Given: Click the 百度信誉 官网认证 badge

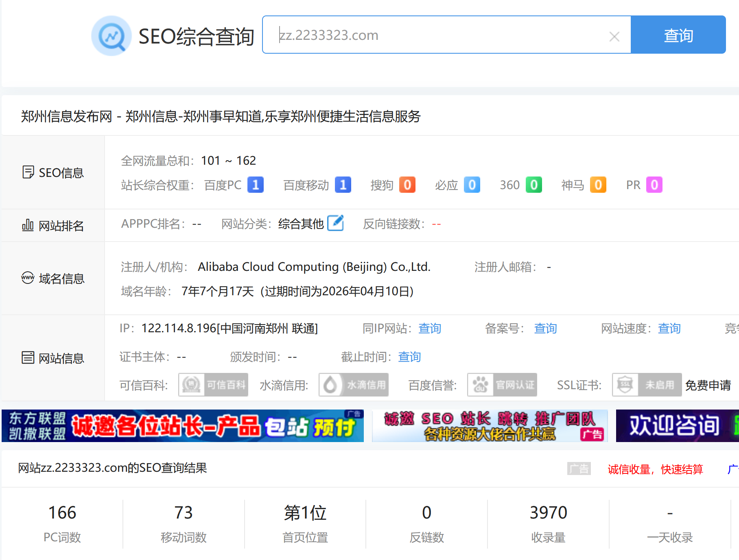Looking at the screenshot, I should pyautogui.click(x=502, y=385).
